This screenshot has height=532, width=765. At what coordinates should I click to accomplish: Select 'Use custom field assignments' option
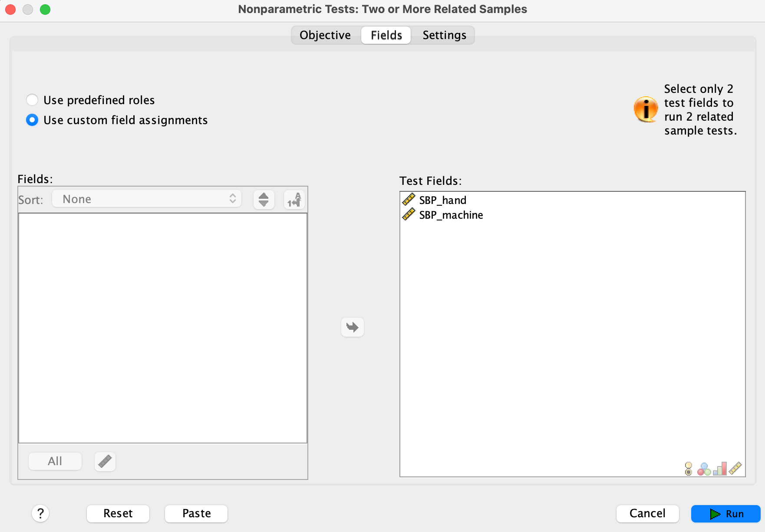[32, 120]
